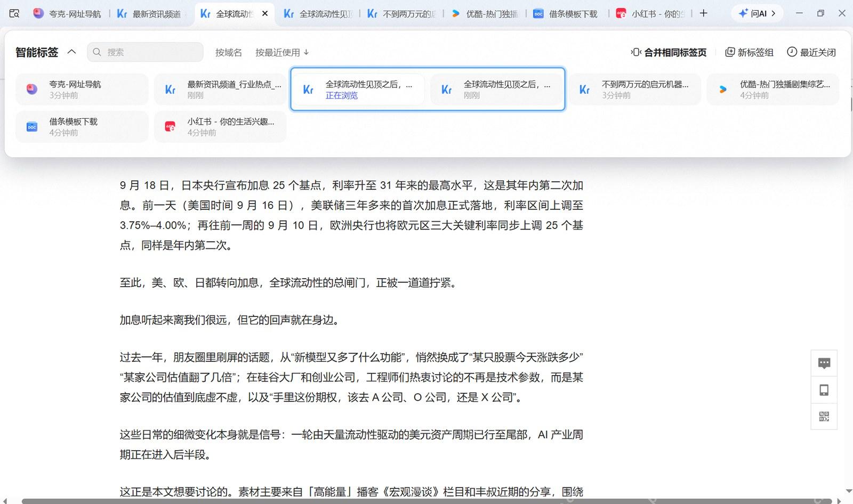The height and width of the screenshot is (504, 853).
Task: Click the article line starting 至此，美、欧、日都转向加息
Action: point(288,283)
